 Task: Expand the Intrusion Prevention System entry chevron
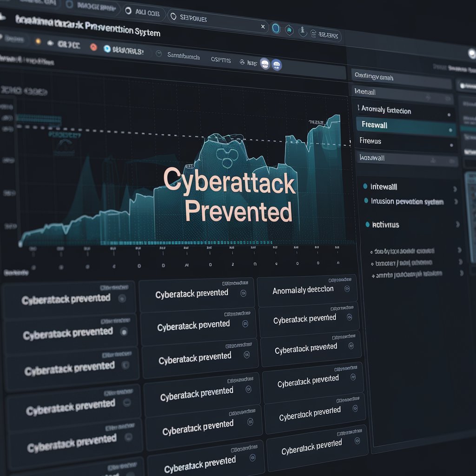[x=456, y=202]
